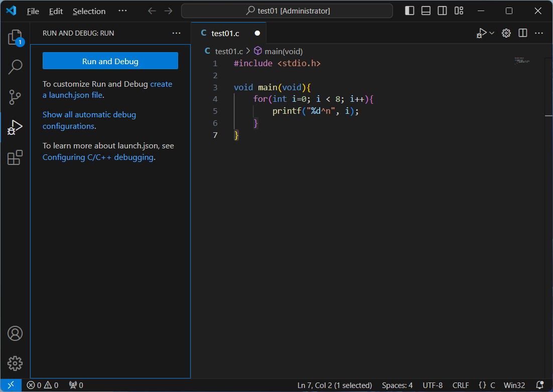
Task: Open the Selection menu
Action: click(89, 11)
